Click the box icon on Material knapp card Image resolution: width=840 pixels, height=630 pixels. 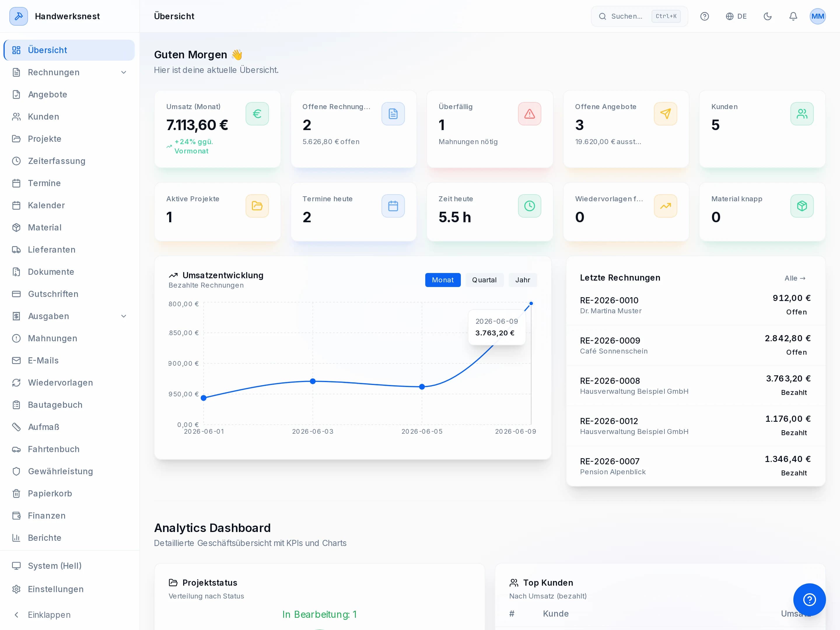[802, 206]
